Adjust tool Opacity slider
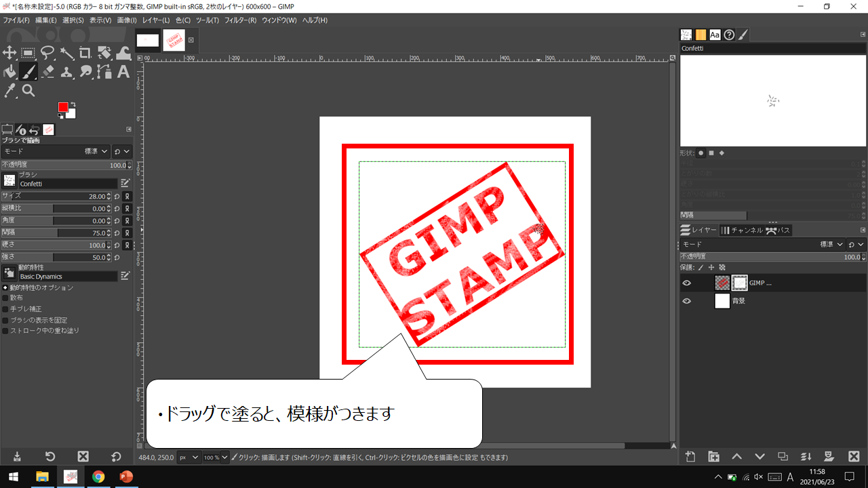The width and height of the screenshot is (868, 488). 66,165
